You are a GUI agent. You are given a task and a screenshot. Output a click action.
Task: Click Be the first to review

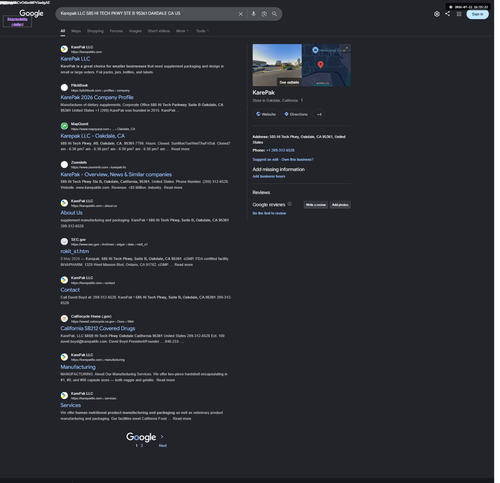point(269,213)
